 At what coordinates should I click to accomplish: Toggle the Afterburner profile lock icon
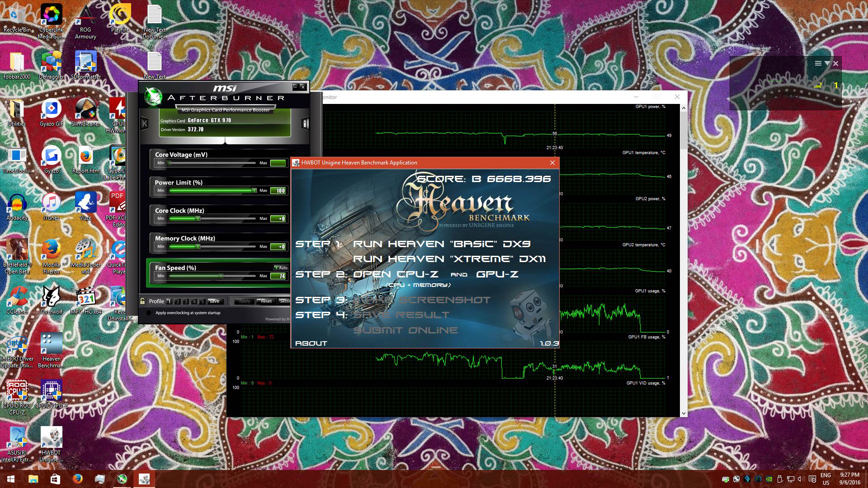tap(142, 301)
